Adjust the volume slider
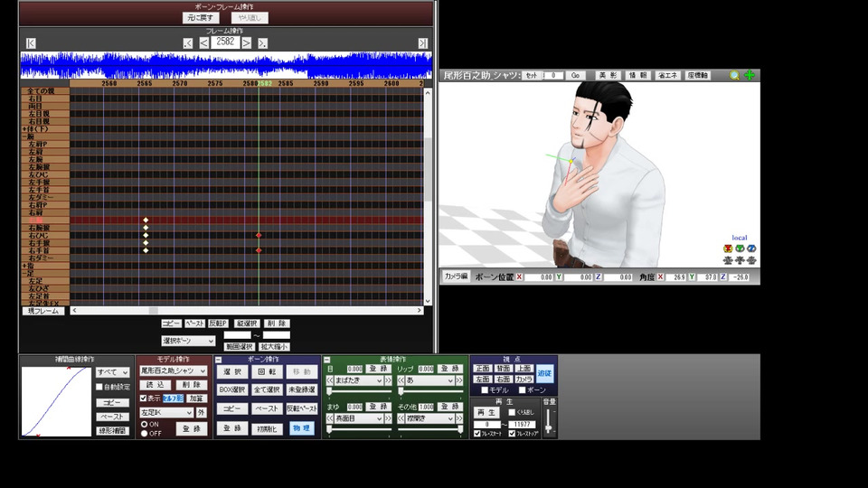 tap(549, 422)
